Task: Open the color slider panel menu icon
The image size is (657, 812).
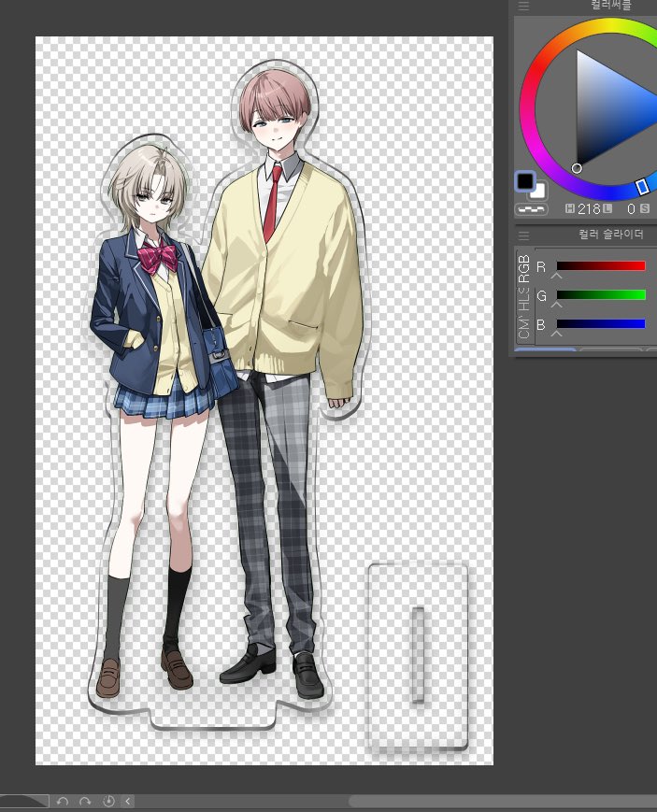Action: pos(524,235)
